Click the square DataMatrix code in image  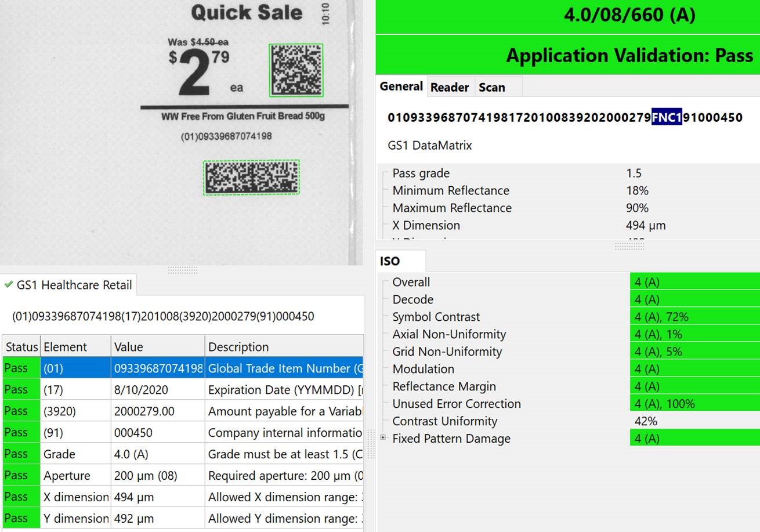pyautogui.click(x=296, y=70)
